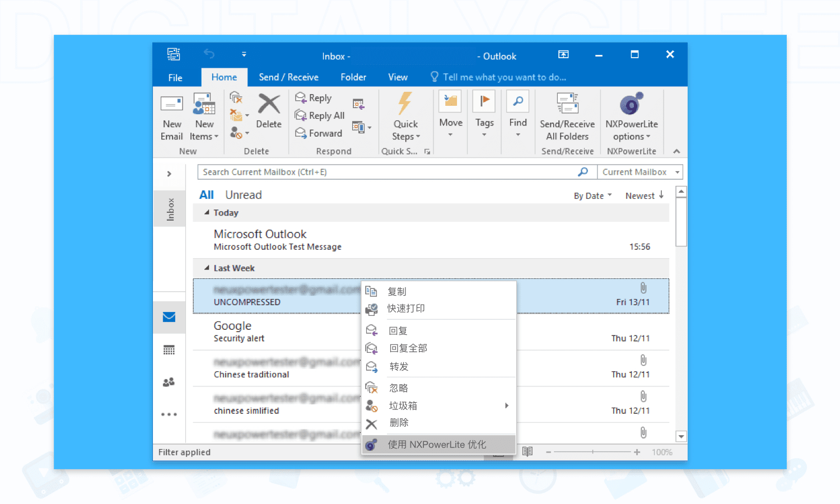Open the Microsoft Outlook Test Message email
The image size is (840, 504).
(431, 240)
